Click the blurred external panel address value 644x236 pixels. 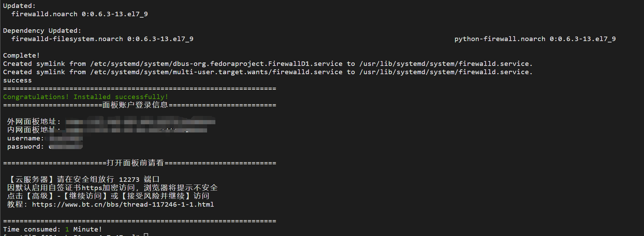click(140, 122)
